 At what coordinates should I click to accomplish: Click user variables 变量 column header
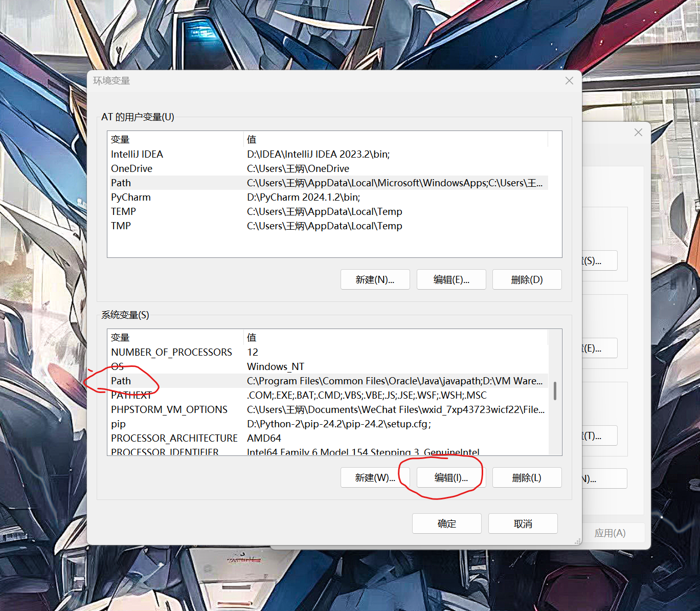pos(175,139)
